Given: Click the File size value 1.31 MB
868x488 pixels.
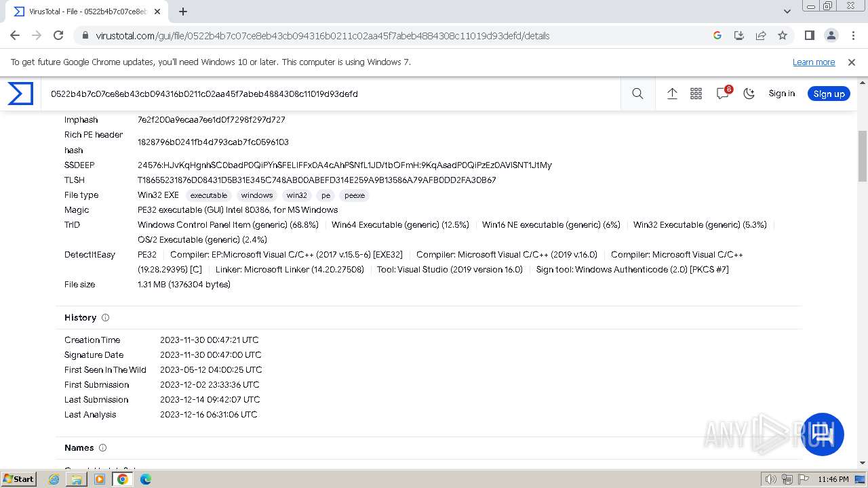Looking at the screenshot, I should tap(184, 285).
